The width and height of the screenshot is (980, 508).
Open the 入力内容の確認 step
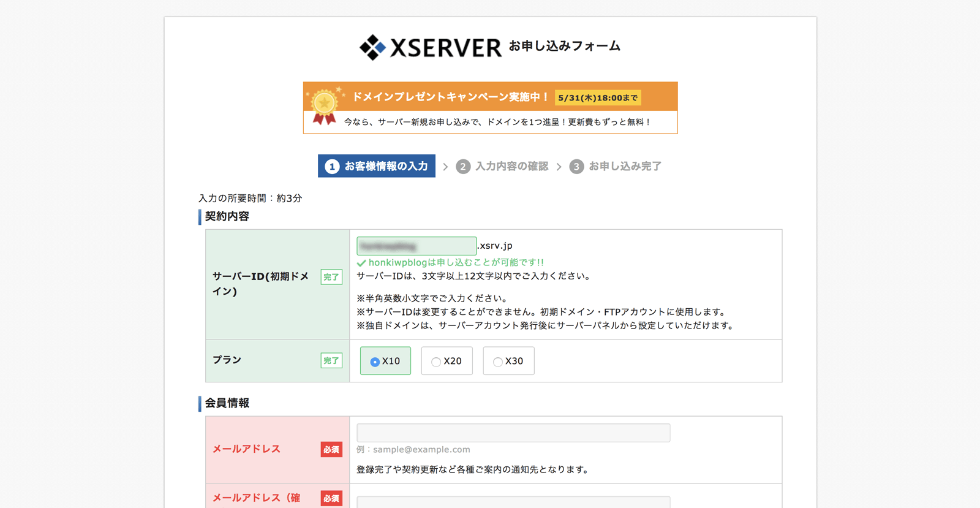point(502,167)
